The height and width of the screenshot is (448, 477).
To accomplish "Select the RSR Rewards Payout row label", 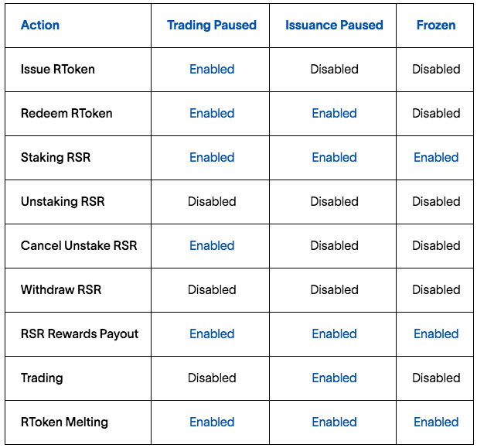I will coord(80,333).
